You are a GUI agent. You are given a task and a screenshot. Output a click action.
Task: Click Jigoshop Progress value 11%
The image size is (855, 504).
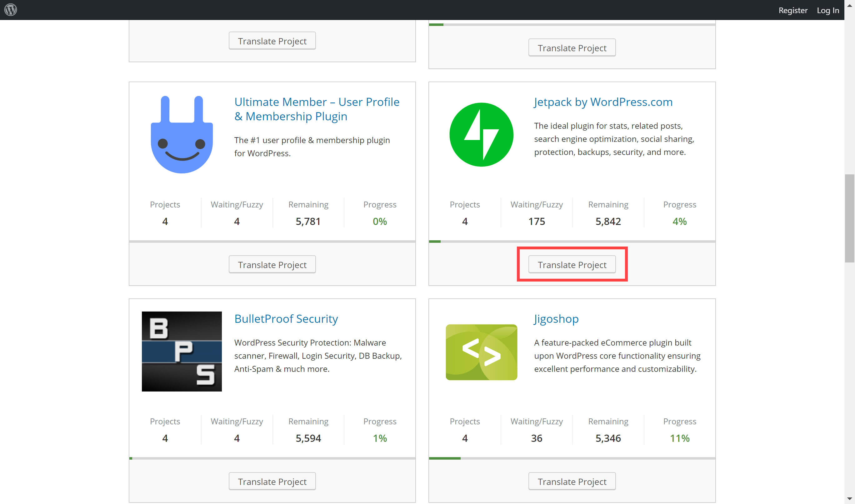point(679,438)
